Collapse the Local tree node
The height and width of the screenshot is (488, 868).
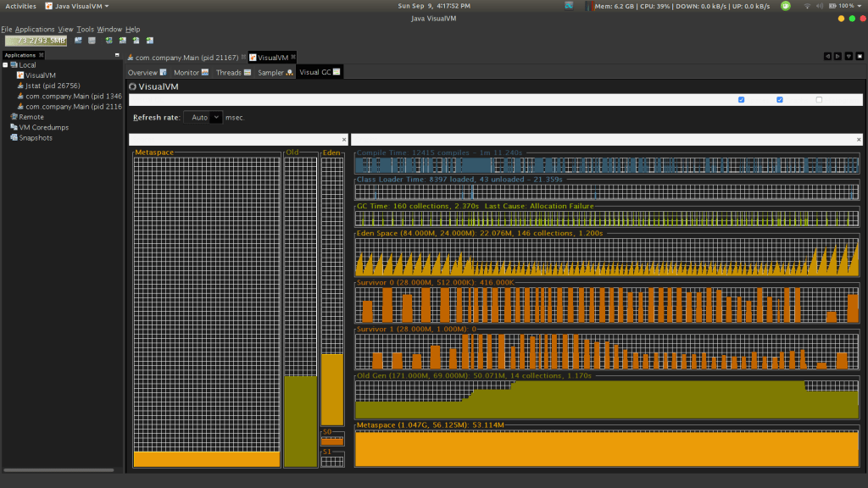pyautogui.click(x=5, y=64)
